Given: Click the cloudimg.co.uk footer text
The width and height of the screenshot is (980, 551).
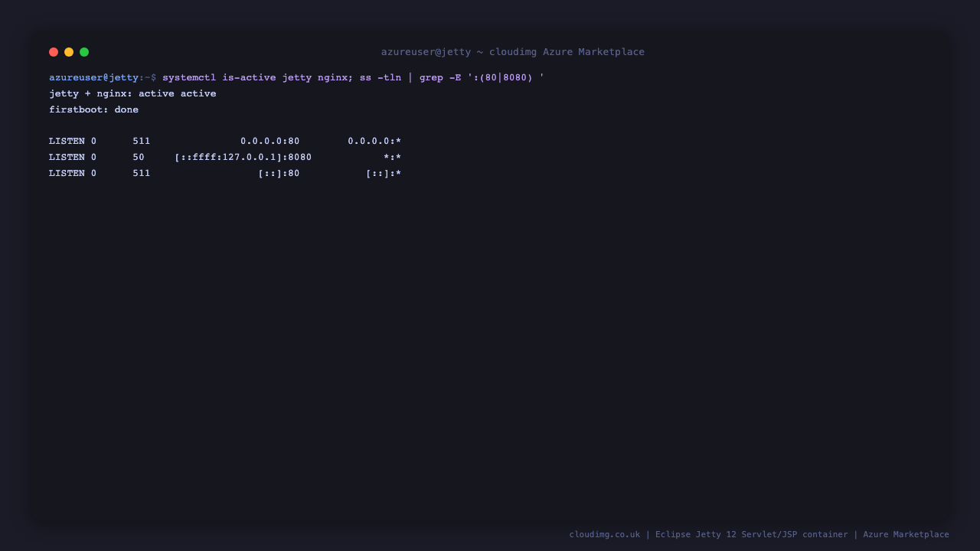Looking at the screenshot, I should tap(605, 535).
